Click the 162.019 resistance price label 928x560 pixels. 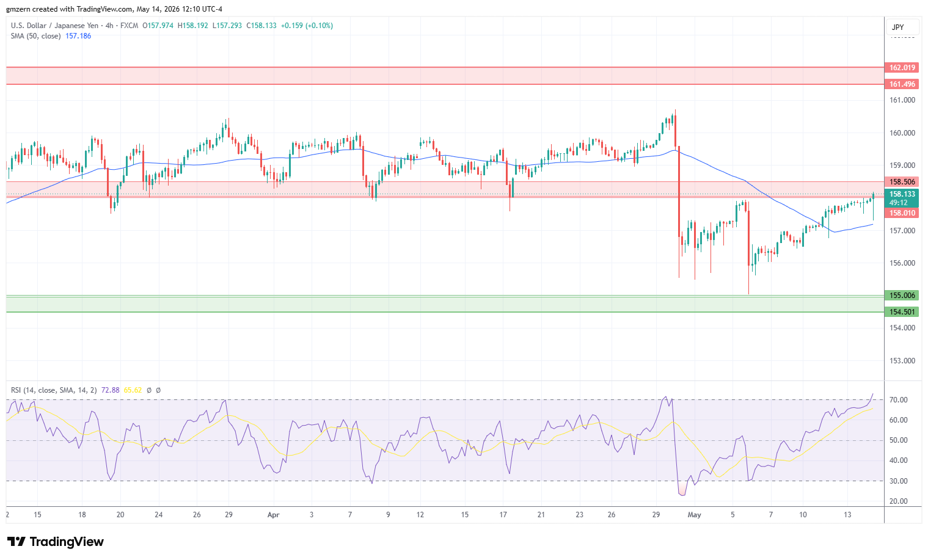coord(902,68)
